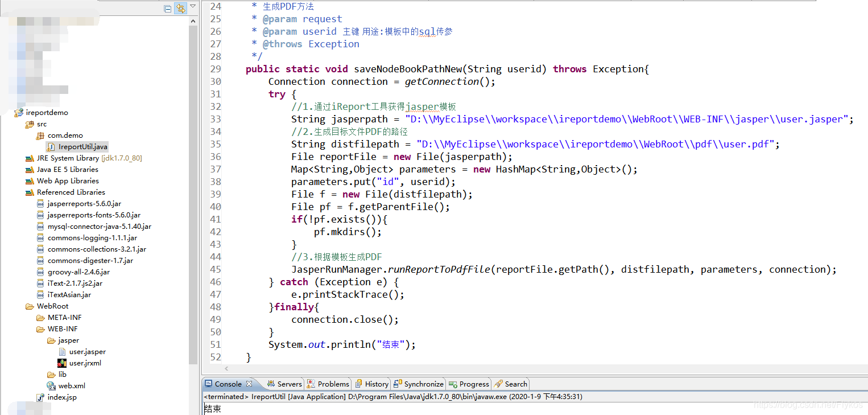The width and height of the screenshot is (868, 415).
Task: Click connection.close() on line 49
Action: [x=345, y=319]
